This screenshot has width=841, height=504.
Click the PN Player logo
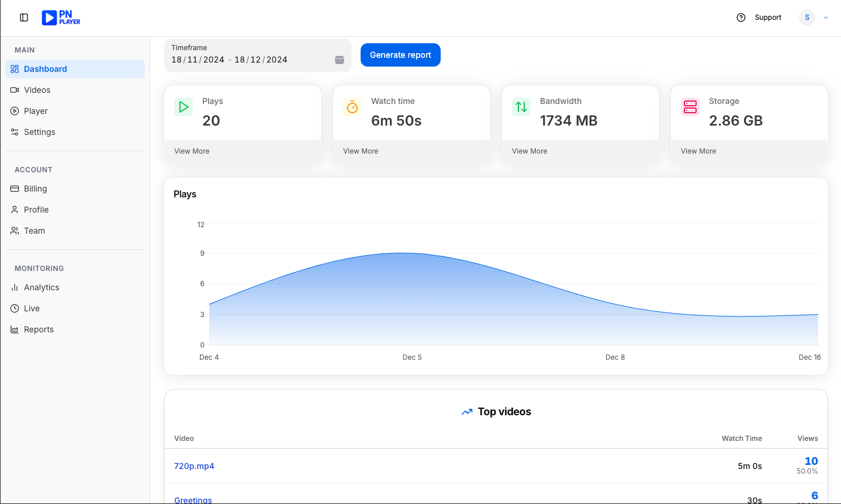61,18
